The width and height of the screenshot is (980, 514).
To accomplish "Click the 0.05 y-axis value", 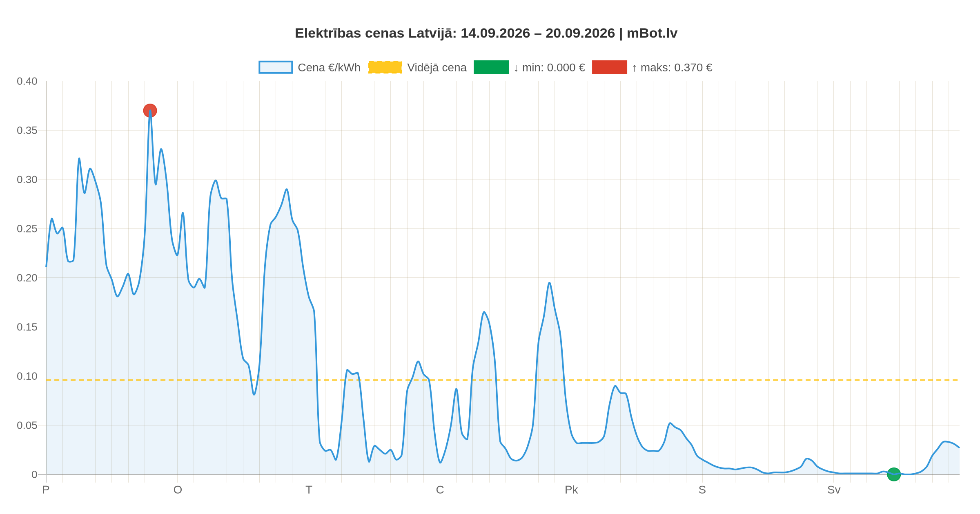I will [27, 425].
